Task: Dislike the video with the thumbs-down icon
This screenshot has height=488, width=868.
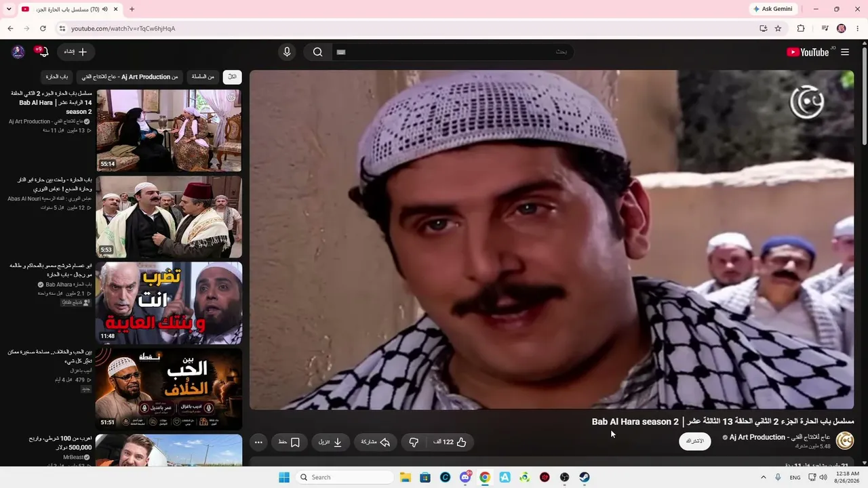Action: (x=414, y=442)
